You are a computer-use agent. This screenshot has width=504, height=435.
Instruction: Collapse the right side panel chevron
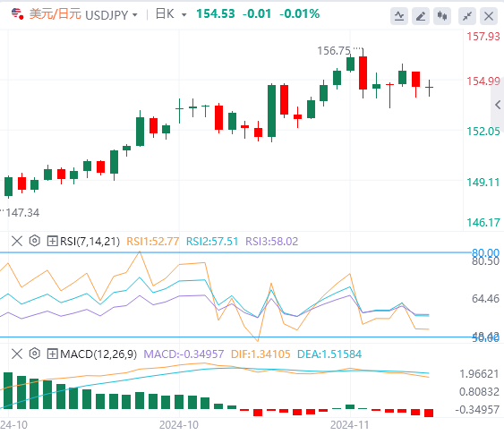pos(498,105)
